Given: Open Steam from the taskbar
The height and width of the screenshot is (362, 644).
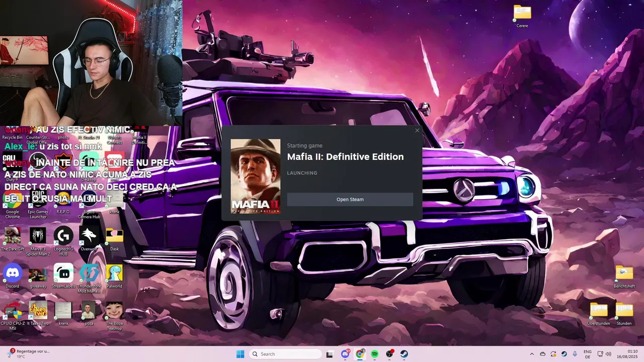Looking at the screenshot, I should click(x=404, y=354).
